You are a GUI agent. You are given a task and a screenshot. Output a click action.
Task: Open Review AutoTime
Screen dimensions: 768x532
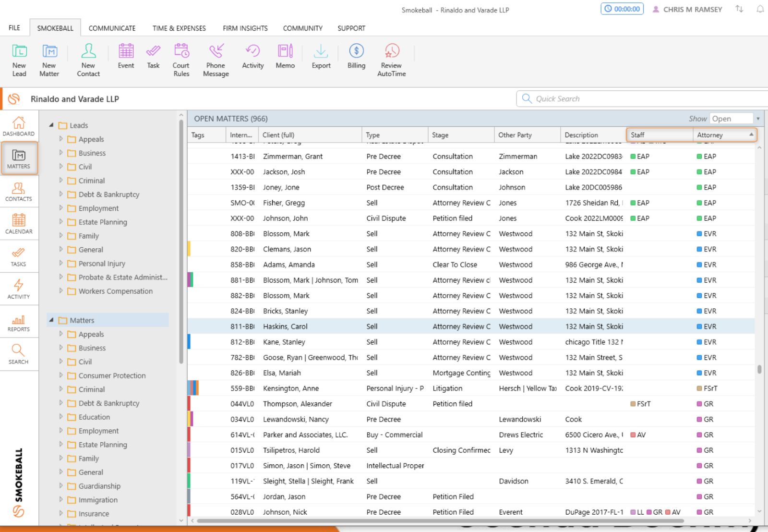(x=392, y=60)
